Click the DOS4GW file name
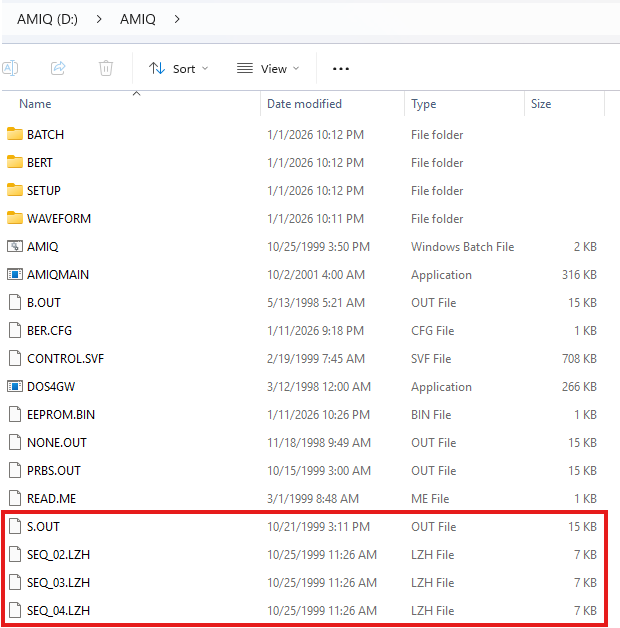Screen dimensions: 620x628 [x=51, y=387]
